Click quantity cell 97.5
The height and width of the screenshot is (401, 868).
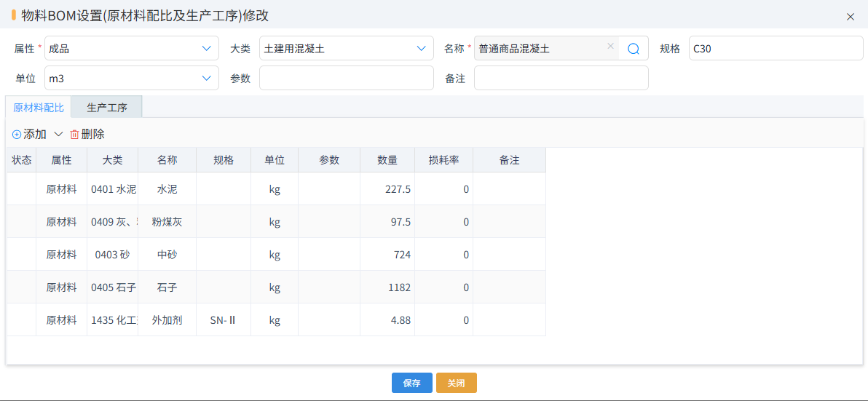click(x=387, y=222)
